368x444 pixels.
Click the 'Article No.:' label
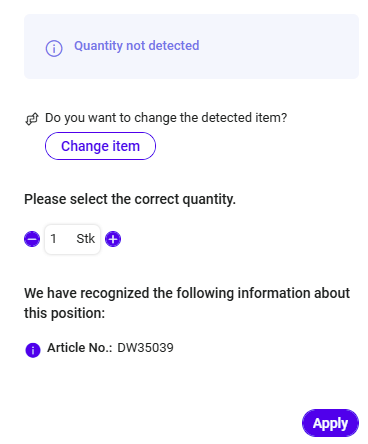80,348
